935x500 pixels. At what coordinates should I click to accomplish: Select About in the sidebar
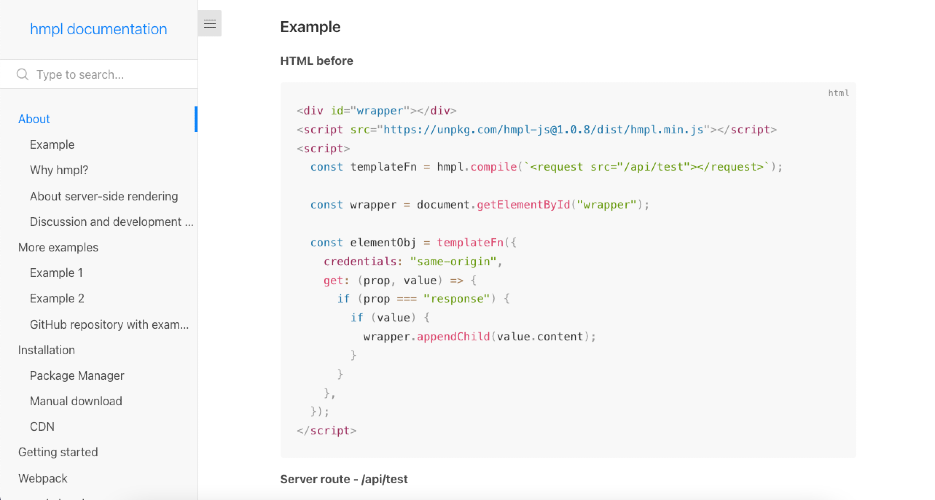point(34,119)
